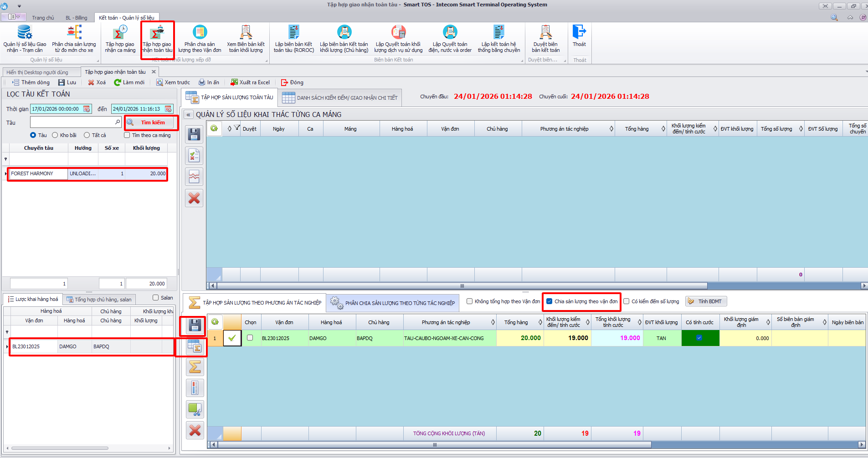
Task: Switch to Danh sách kiểm đếm/giao nhận chi tiết tab
Action: tap(340, 97)
